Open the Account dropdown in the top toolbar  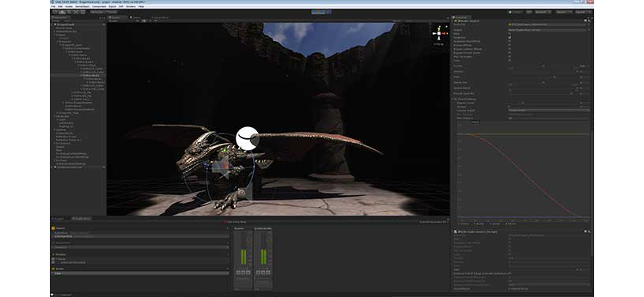(x=544, y=12)
